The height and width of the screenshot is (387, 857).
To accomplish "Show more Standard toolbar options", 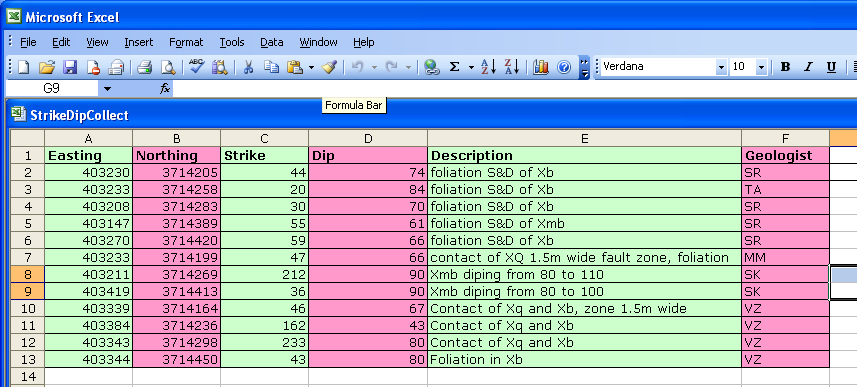I will [584, 67].
